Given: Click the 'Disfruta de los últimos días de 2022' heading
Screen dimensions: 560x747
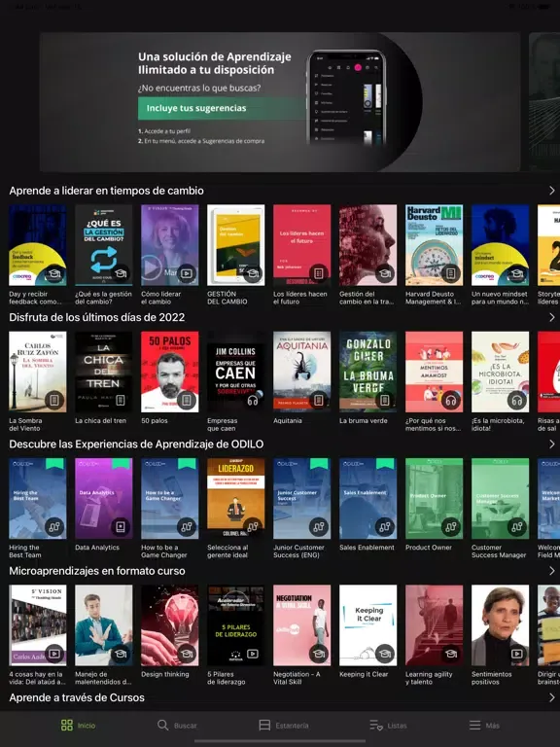Looking at the screenshot, I should tap(96, 317).
